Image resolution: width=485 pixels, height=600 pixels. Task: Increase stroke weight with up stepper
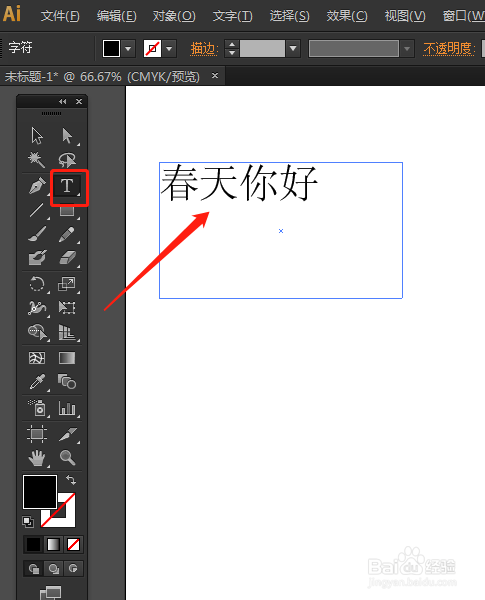point(232,44)
